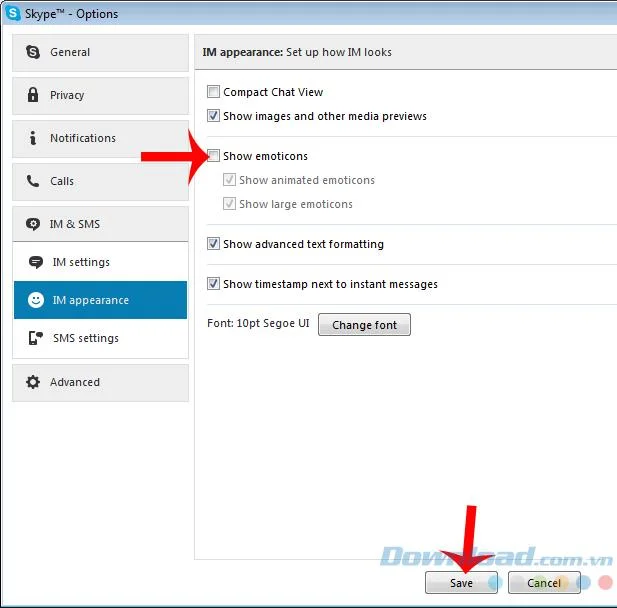
Task: Click the speech bubble icon beside IM settings
Action: pyautogui.click(x=36, y=262)
